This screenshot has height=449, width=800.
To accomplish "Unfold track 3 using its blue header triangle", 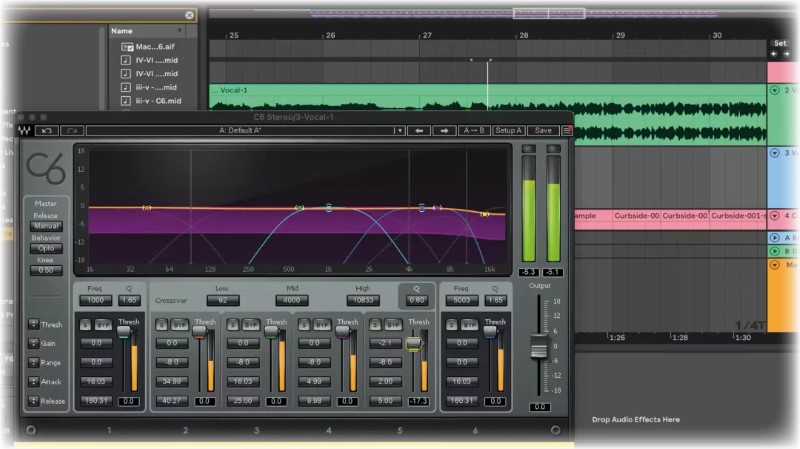I will [x=774, y=153].
